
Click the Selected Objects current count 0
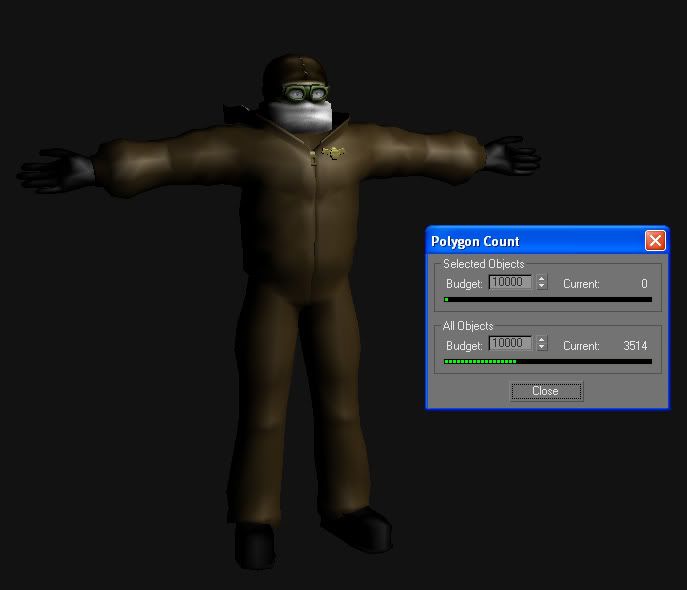tap(644, 284)
